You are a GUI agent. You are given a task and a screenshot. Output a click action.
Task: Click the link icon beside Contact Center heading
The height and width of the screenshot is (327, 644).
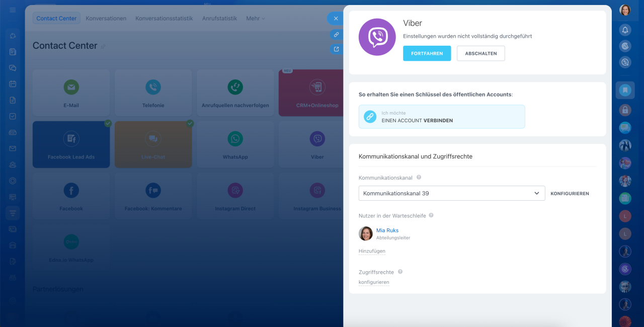point(103,46)
